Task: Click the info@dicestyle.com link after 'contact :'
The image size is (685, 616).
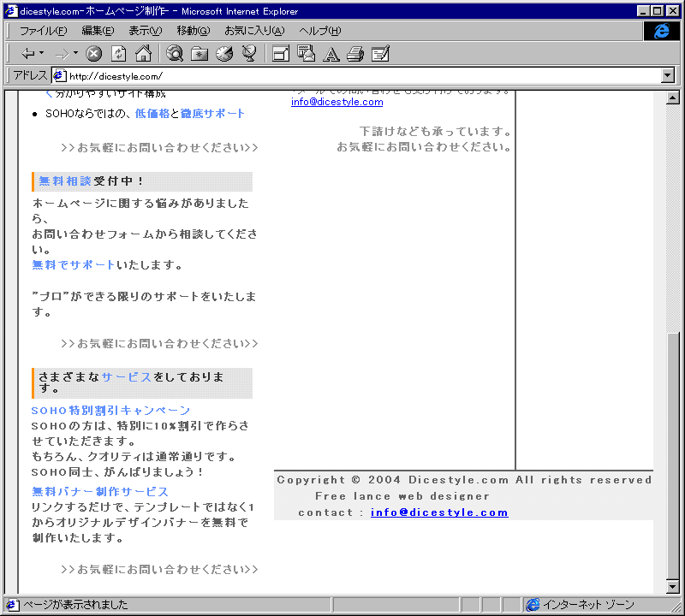Action: [x=439, y=512]
